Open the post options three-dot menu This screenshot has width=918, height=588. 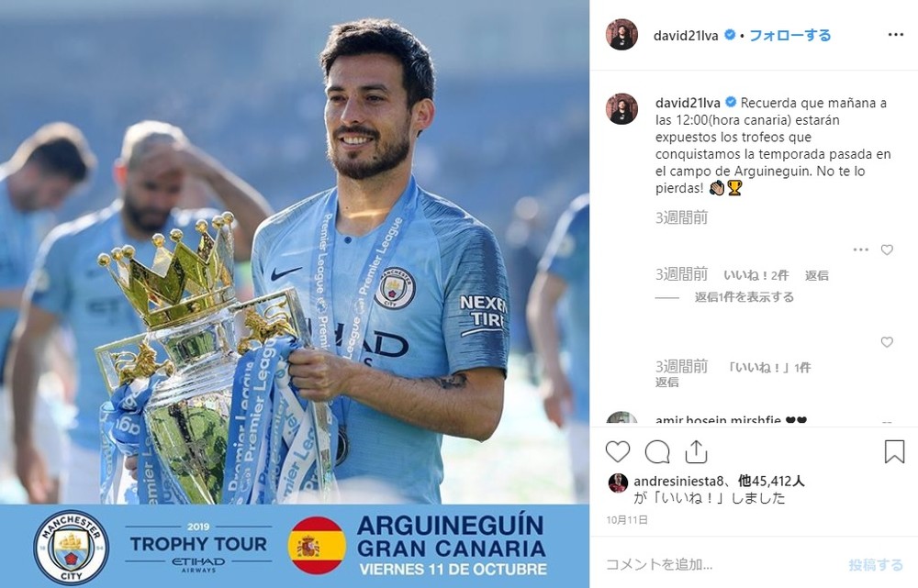895,35
